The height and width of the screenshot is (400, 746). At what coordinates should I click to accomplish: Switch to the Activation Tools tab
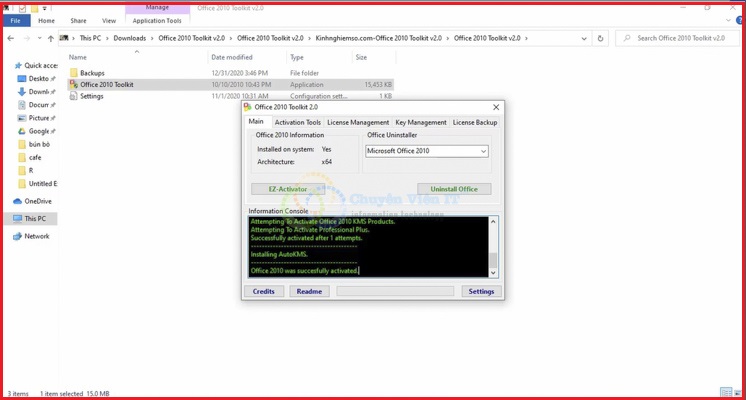tap(297, 122)
